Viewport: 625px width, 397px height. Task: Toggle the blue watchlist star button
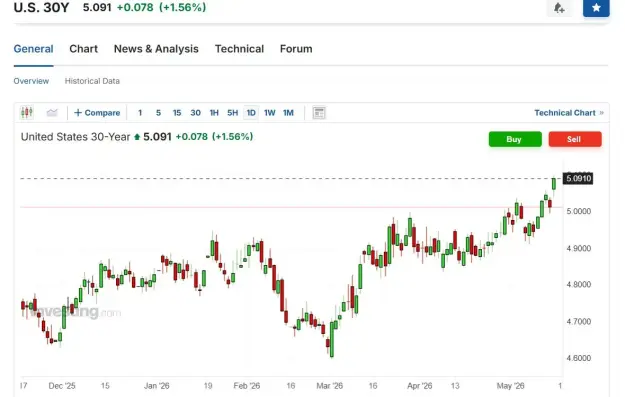tap(596, 8)
